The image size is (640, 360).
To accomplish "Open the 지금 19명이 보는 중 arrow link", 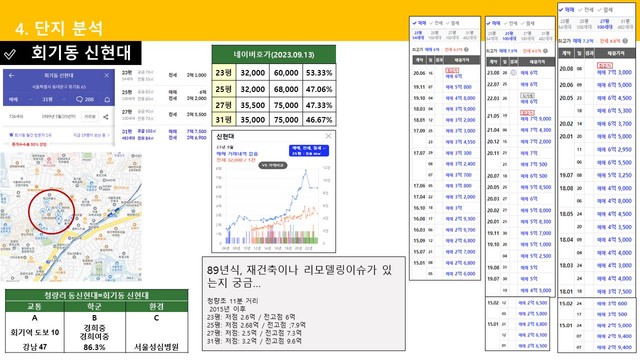I will point(92,135).
